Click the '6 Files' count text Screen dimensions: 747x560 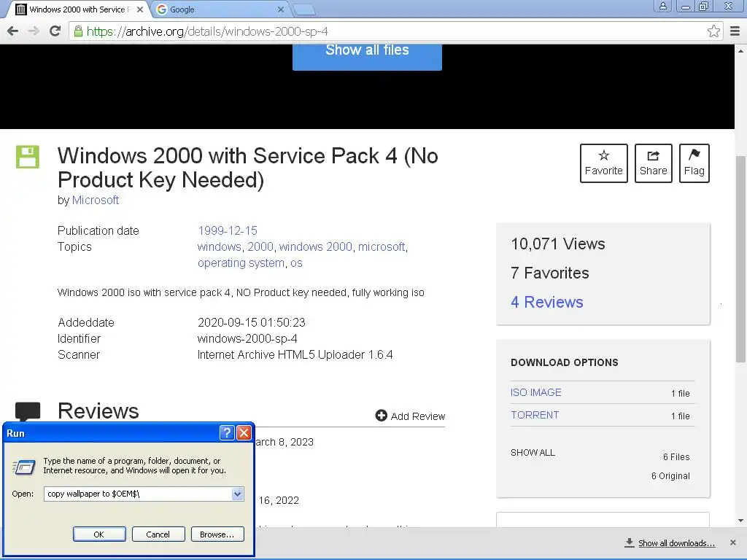point(676,456)
